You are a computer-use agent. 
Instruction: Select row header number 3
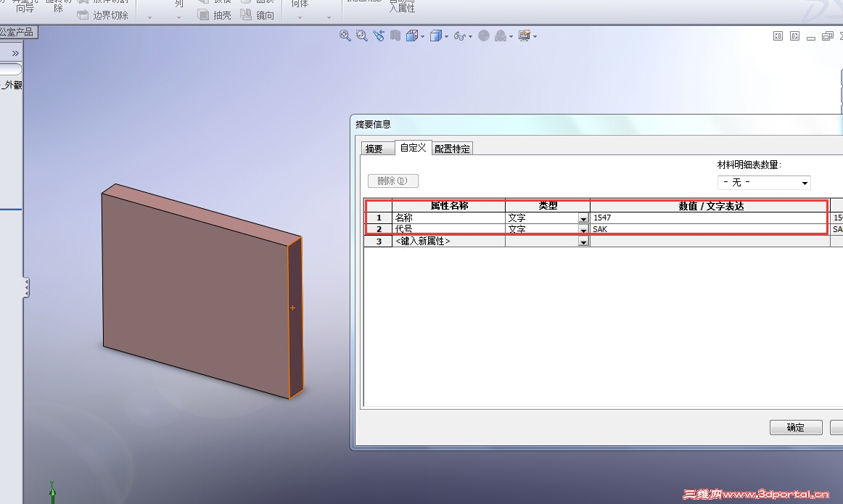(x=379, y=241)
